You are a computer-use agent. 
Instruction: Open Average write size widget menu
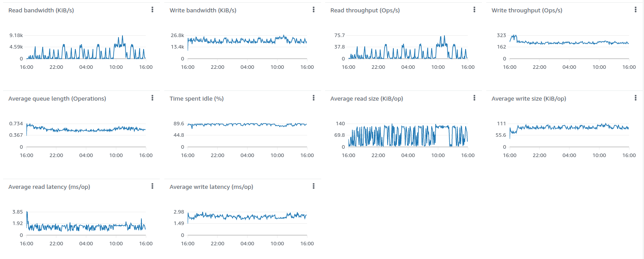coord(636,98)
